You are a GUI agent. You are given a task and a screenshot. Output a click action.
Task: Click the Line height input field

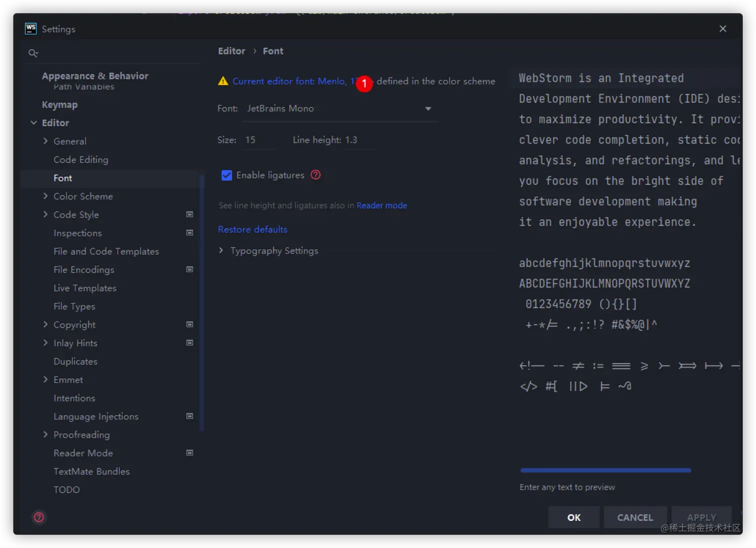[359, 140]
